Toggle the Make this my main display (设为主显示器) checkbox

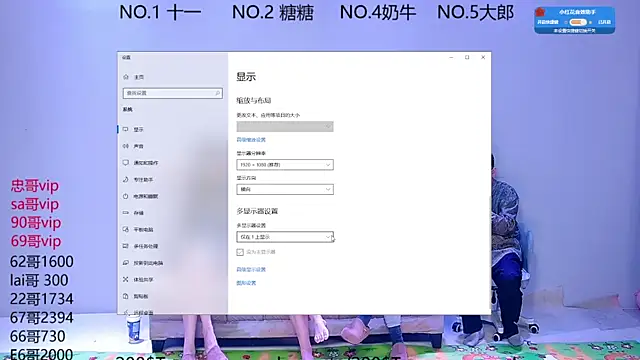tap(240, 252)
